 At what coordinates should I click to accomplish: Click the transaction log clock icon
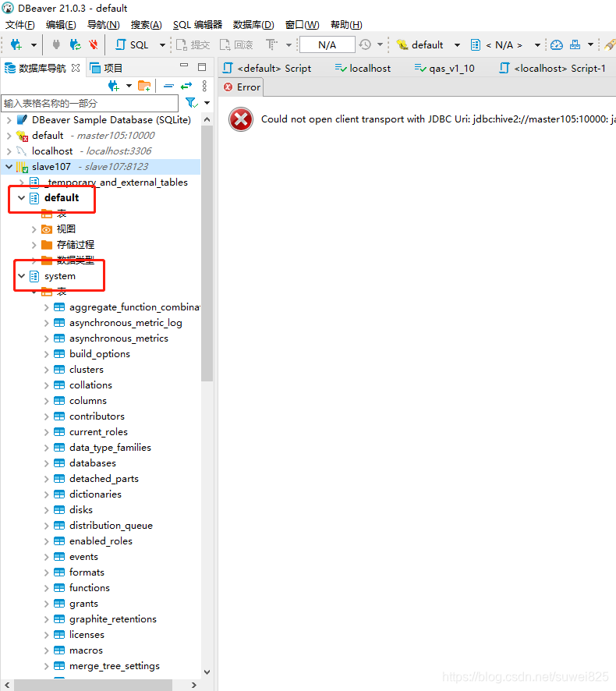click(x=365, y=44)
